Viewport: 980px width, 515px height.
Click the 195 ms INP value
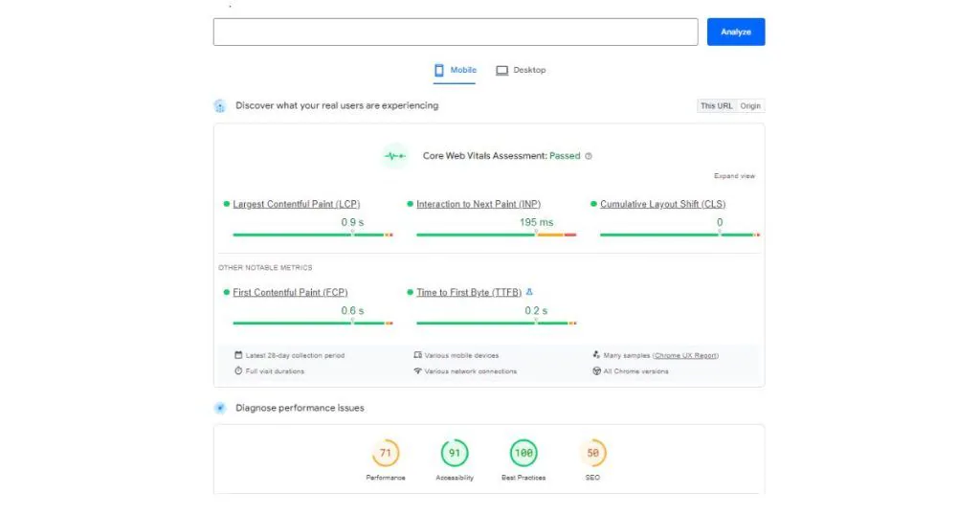(x=536, y=222)
